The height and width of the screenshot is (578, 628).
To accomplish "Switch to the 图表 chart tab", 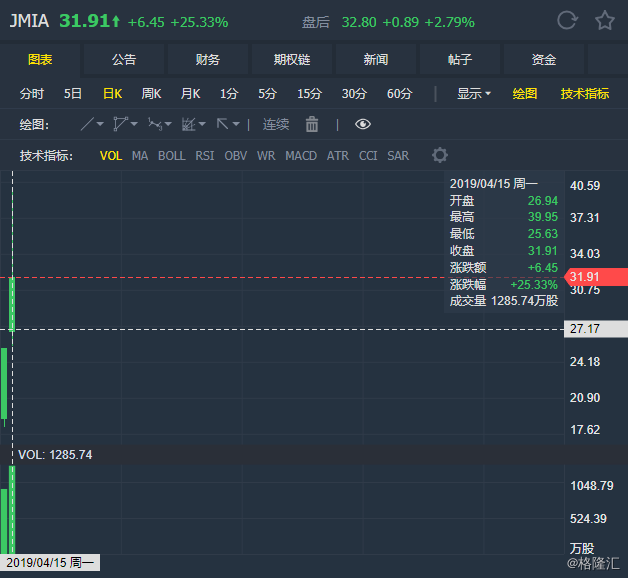I will (40, 59).
